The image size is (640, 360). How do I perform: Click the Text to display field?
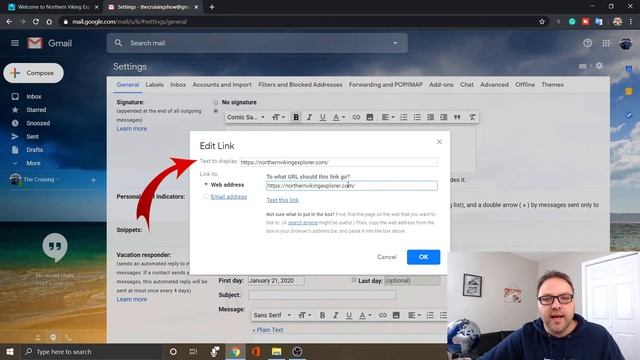coord(339,162)
